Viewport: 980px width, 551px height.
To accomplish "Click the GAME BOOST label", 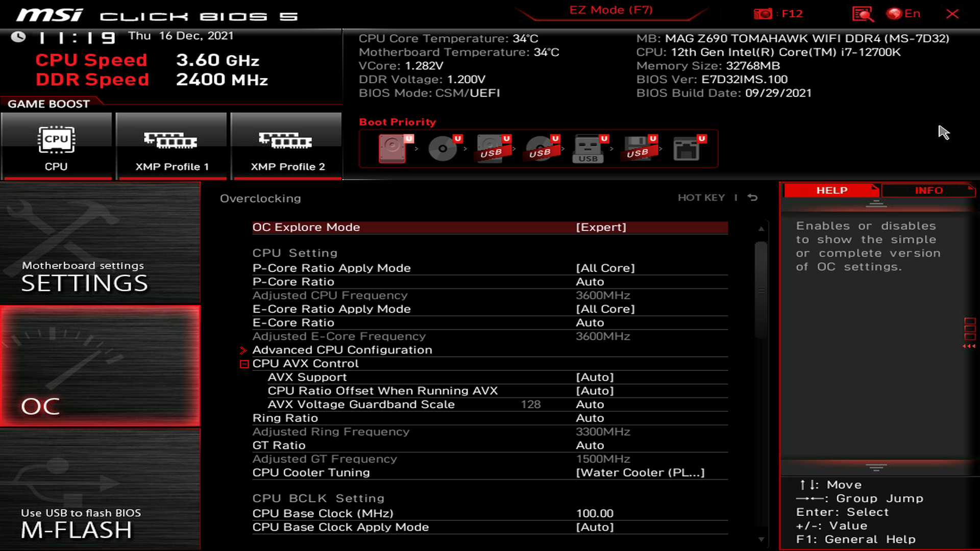I will pos(48,104).
